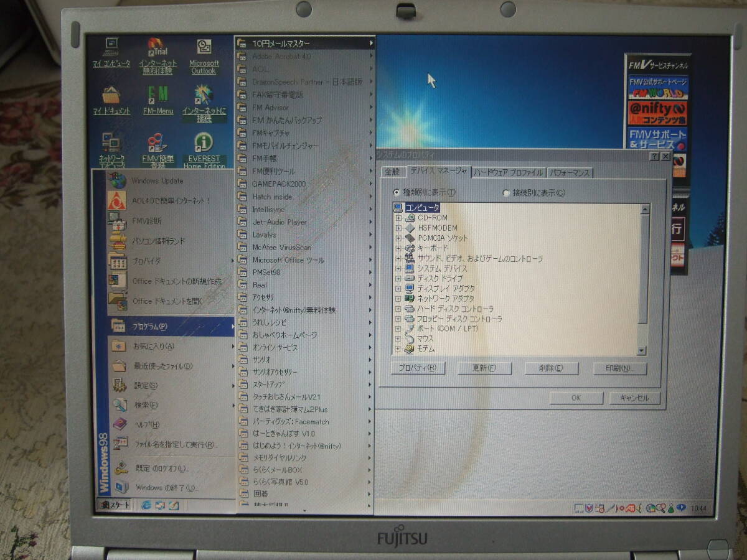Open the アクセサリ program group
747x560 pixels.
(305, 297)
